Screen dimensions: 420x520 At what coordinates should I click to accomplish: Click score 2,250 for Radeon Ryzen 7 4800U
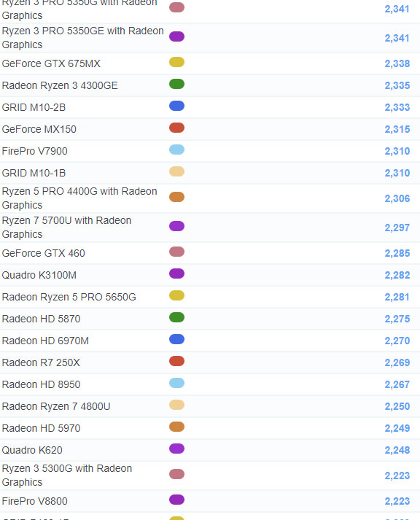tap(397, 406)
